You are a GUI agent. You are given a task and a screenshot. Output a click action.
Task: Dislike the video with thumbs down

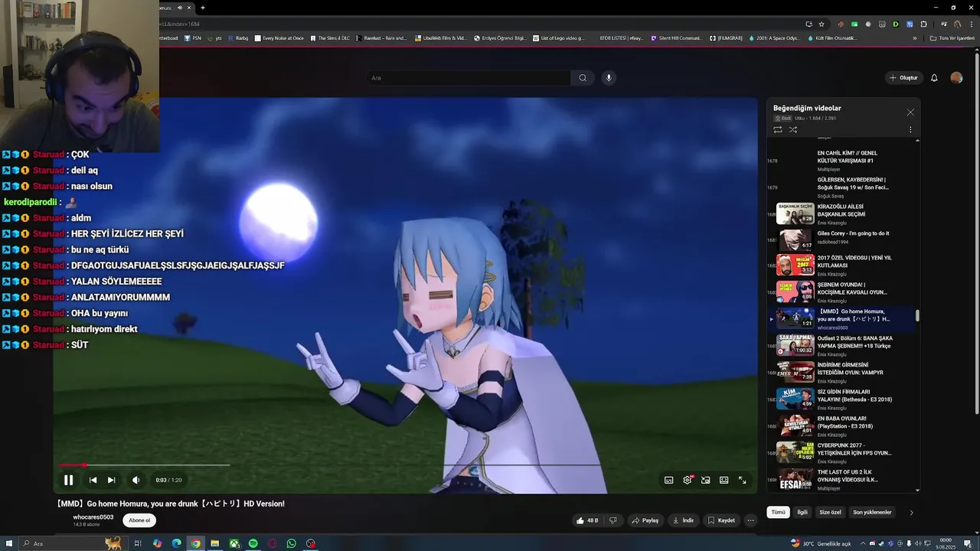612,520
